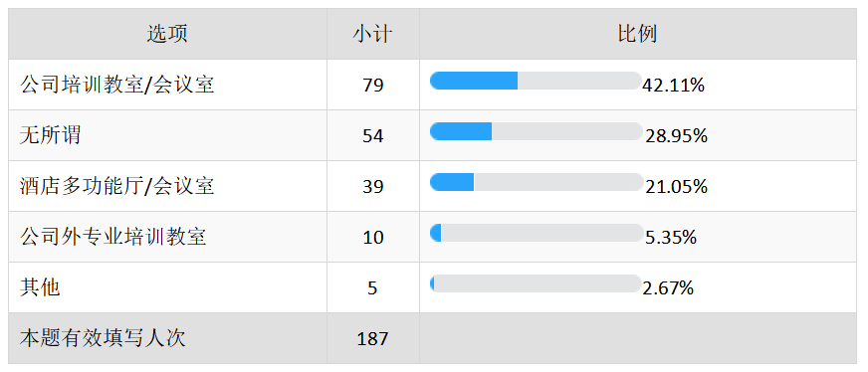
Task: Click the 28.95% progress bar
Action: (536, 131)
